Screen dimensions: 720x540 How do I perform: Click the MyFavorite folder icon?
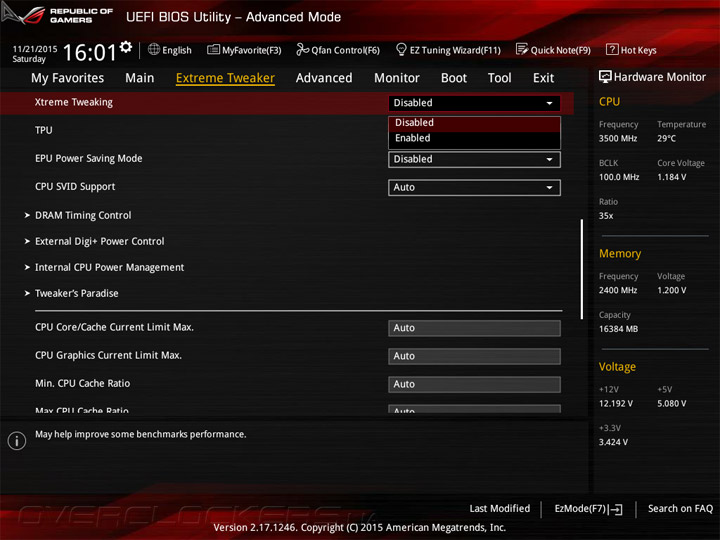tap(213, 50)
